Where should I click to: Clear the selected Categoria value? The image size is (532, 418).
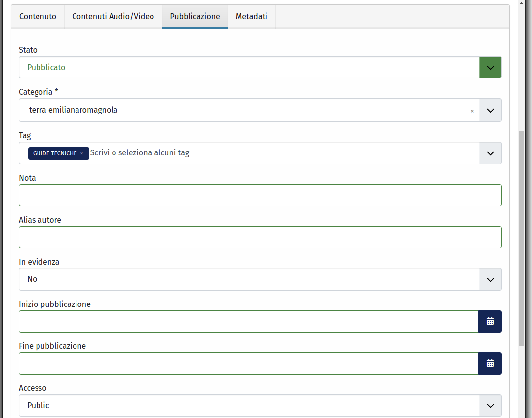point(472,111)
